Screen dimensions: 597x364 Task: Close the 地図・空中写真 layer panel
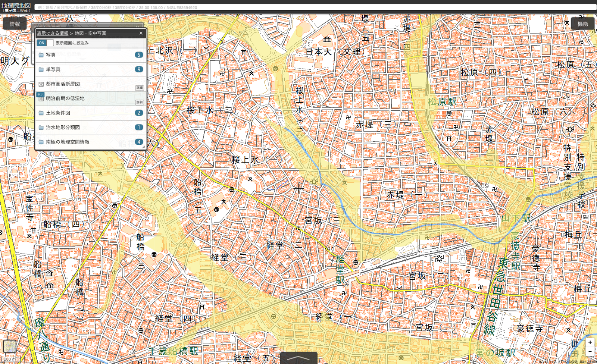coord(141,33)
